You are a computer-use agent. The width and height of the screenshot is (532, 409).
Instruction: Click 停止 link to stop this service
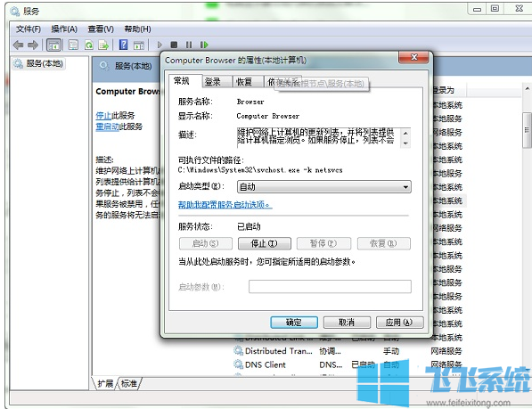pyautogui.click(x=103, y=115)
